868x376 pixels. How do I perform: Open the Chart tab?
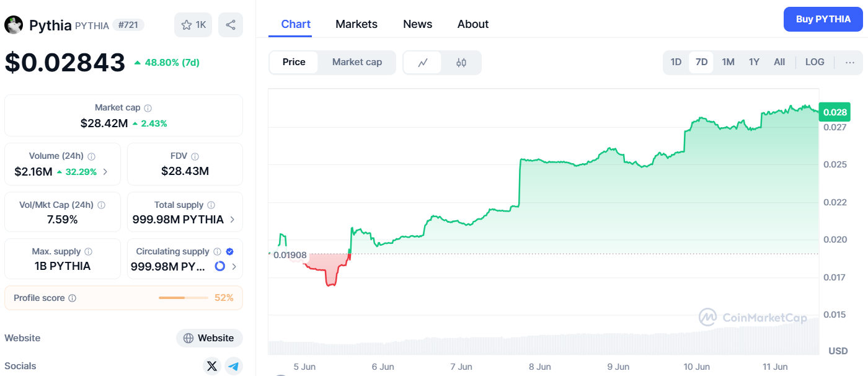(x=296, y=24)
